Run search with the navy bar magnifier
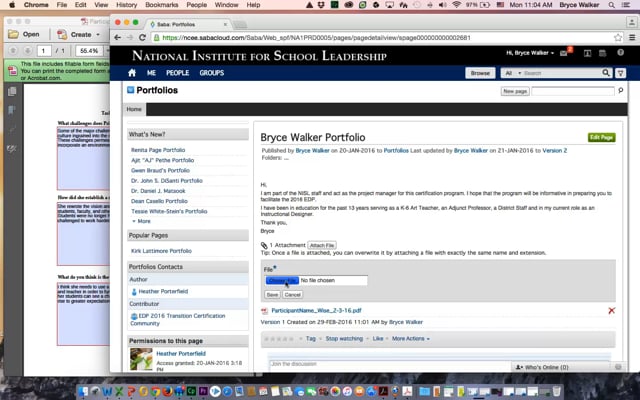The height and width of the screenshot is (400, 640). pos(606,73)
